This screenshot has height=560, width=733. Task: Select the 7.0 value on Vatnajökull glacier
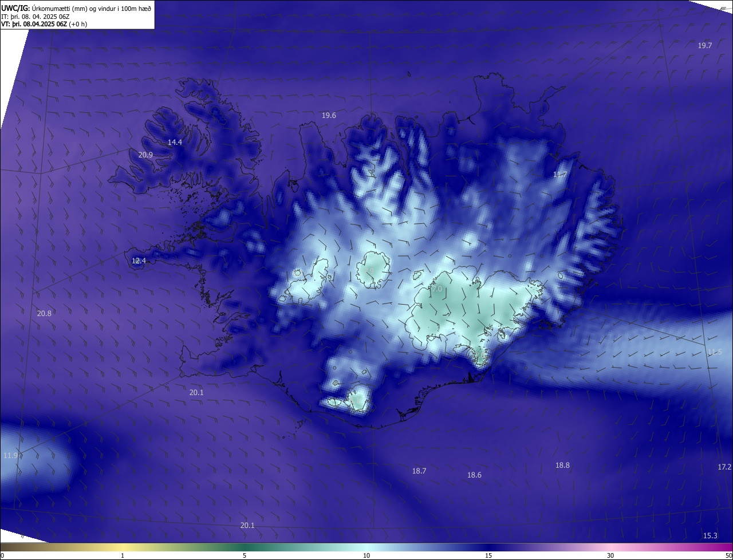tap(437, 289)
